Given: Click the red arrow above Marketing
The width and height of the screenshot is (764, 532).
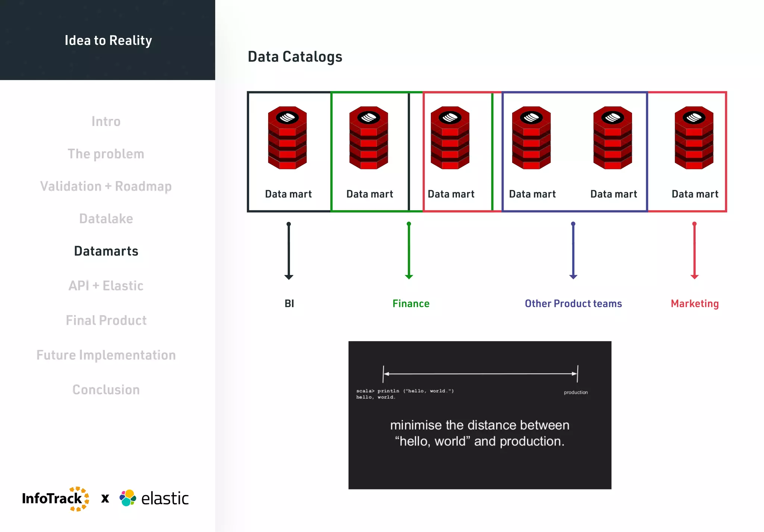Looking at the screenshot, I should (694, 251).
